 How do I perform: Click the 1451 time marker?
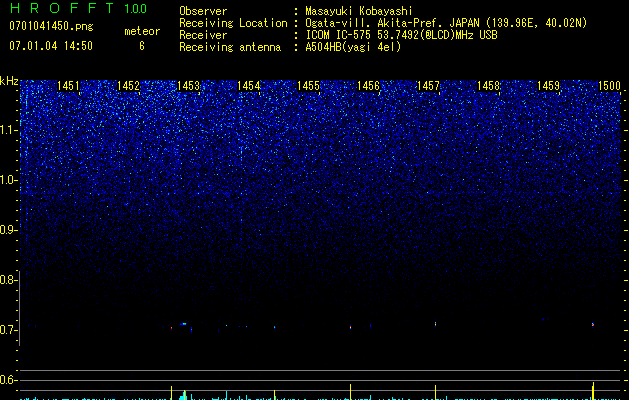pyautogui.click(x=68, y=86)
